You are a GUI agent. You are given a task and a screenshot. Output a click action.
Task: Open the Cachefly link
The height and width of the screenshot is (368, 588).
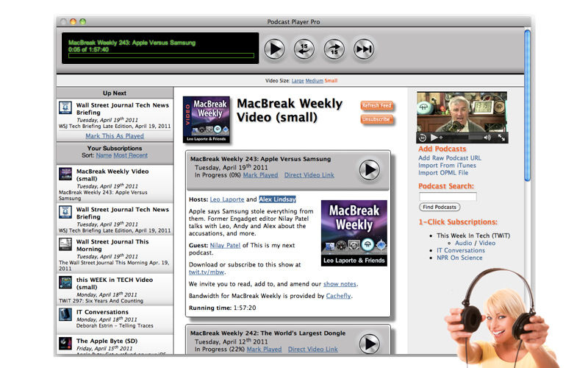pos(338,296)
